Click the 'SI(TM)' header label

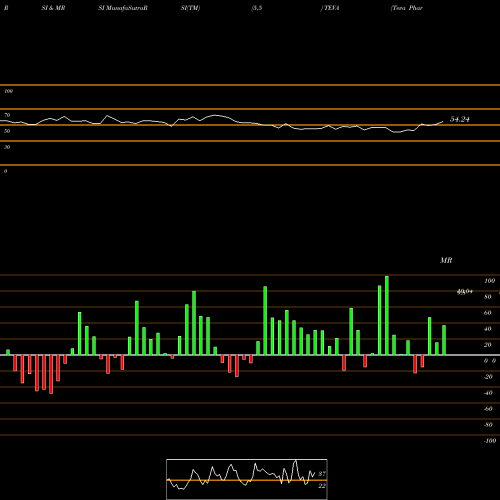[190, 8]
